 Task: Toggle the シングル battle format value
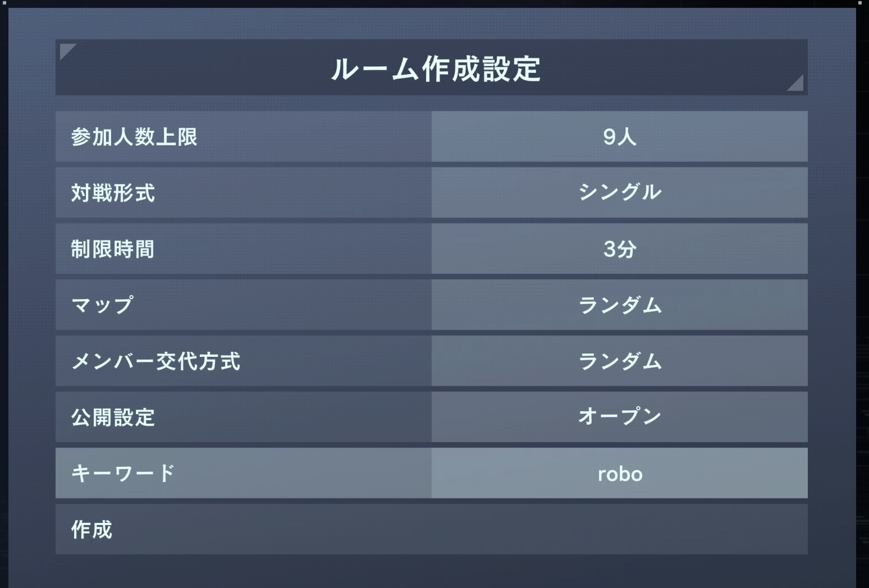coord(619,192)
